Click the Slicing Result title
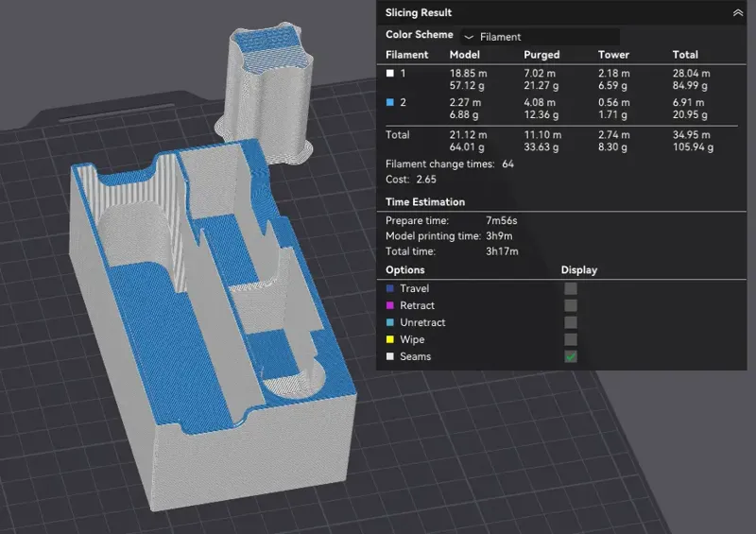 pos(418,12)
